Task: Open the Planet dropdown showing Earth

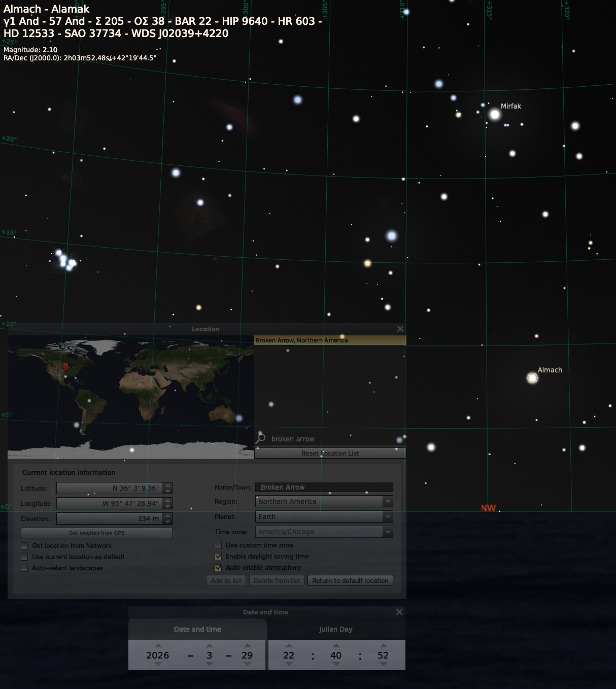Action: [x=388, y=516]
